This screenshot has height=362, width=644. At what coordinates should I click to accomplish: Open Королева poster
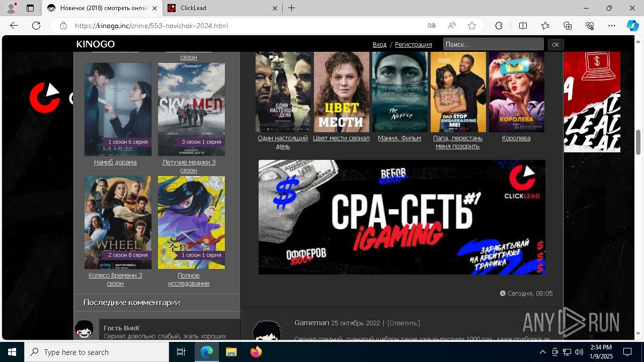(x=516, y=92)
